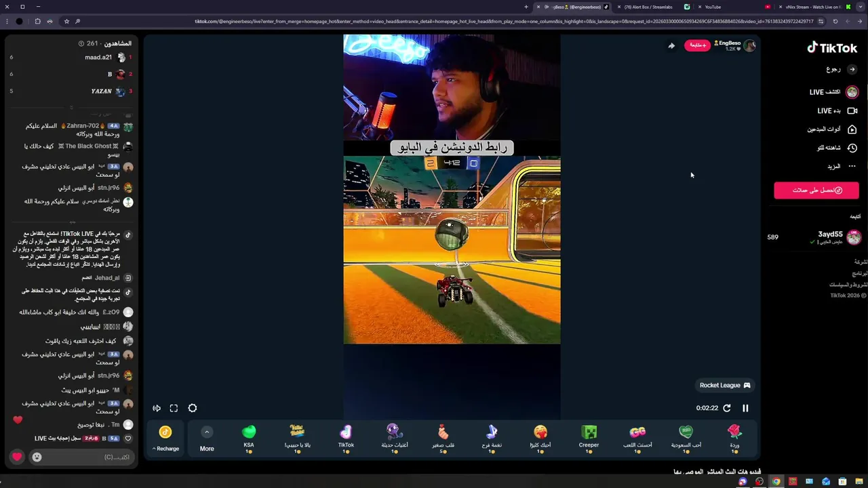Screen dimensions: 868x488
Task: Open the emoji picker in chat
Action: (37, 457)
